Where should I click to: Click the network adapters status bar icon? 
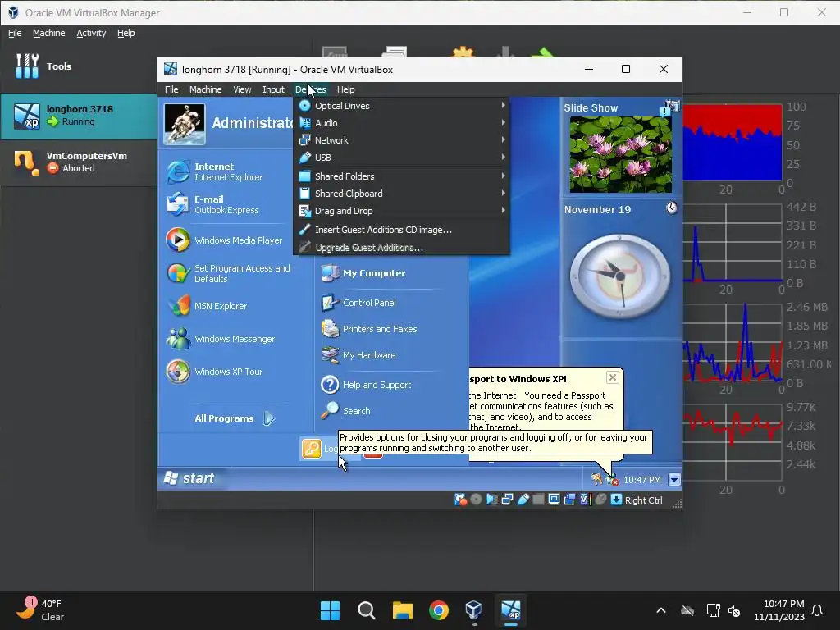tap(507, 500)
